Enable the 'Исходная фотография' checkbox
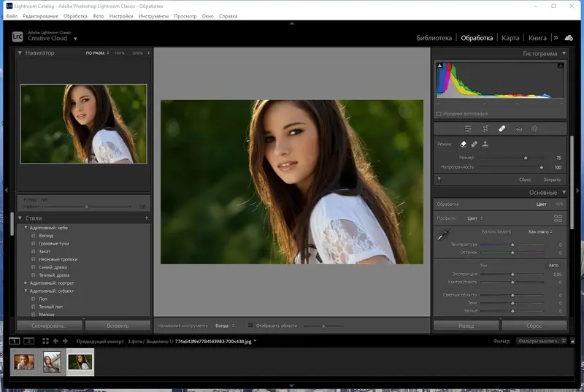The image size is (584, 392). click(438, 114)
